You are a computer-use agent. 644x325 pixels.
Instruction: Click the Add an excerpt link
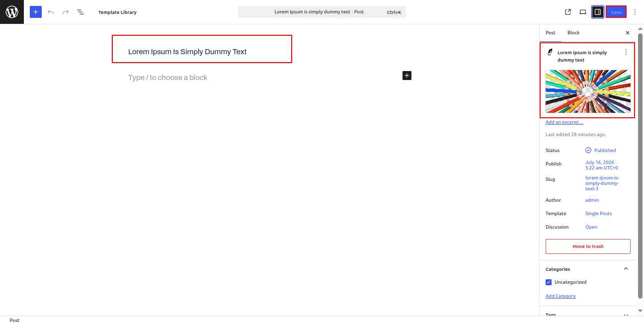pyautogui.click(x=564, y=122)
